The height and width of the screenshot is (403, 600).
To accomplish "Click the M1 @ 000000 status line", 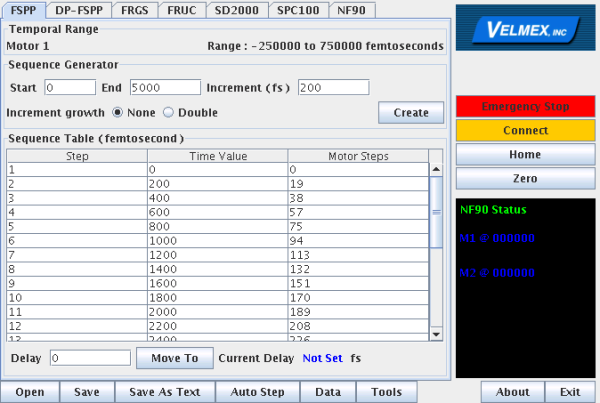I will [x=497, y=238].
